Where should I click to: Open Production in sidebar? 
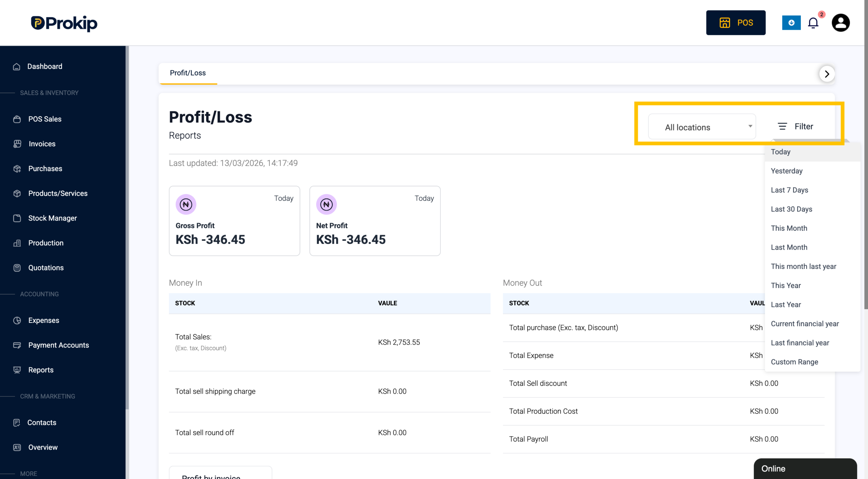click(x=46, y=243)
